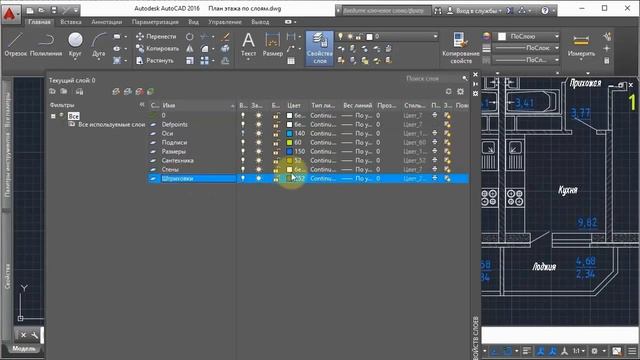The height and width of the screenshot is (360, 640).
Task: Toggle freeze sun for layer 0
Action: [258, 116]
